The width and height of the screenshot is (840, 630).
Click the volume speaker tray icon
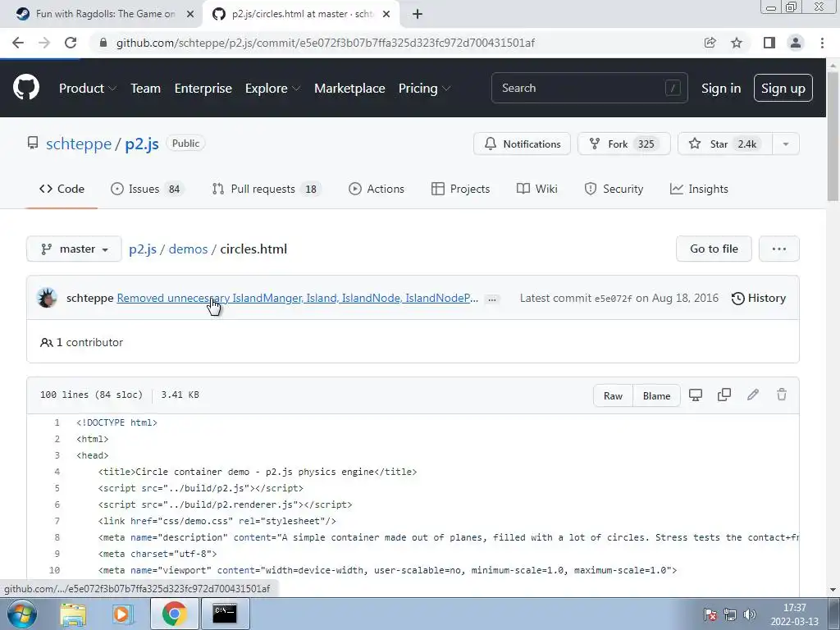coord(750,614)
